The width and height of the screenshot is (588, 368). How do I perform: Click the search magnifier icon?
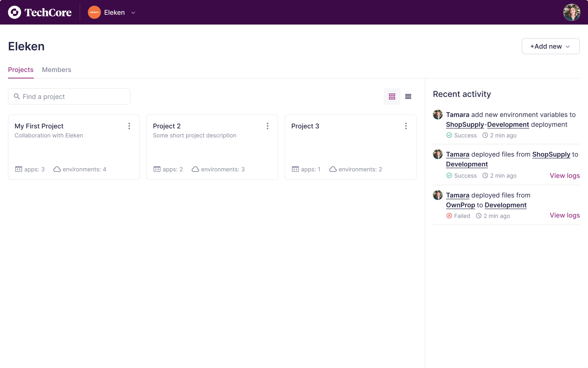17,96
